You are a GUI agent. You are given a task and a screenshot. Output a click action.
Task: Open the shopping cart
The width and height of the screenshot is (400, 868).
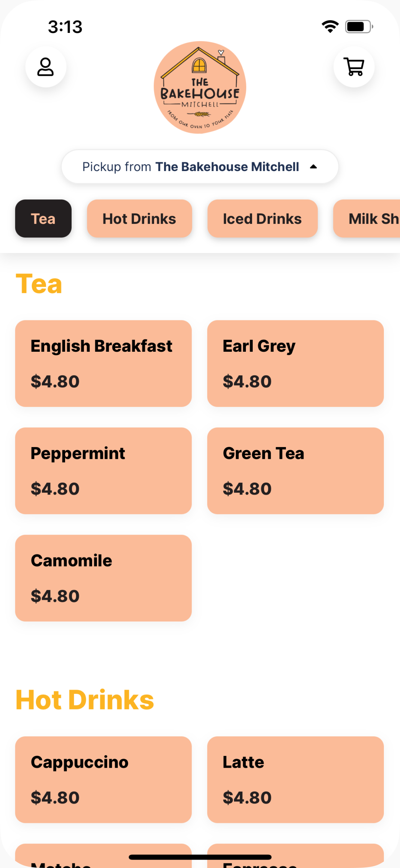[x=354, y=67]
